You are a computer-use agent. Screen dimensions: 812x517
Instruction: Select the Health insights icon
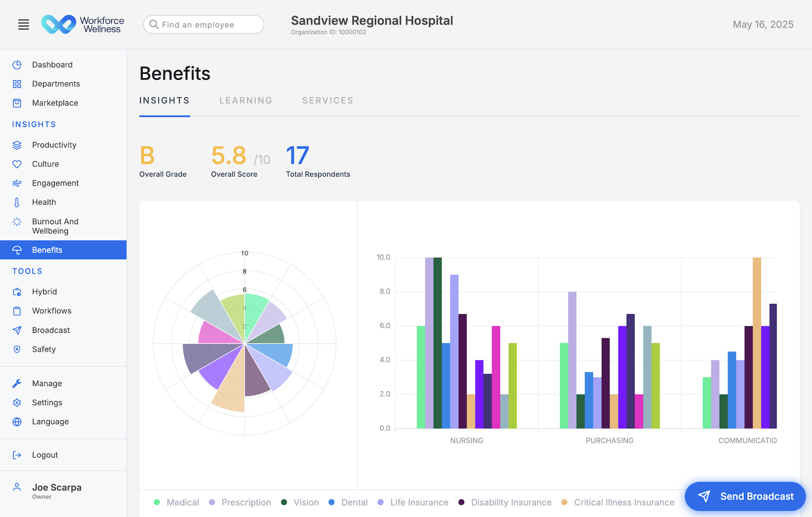(17, 202)
